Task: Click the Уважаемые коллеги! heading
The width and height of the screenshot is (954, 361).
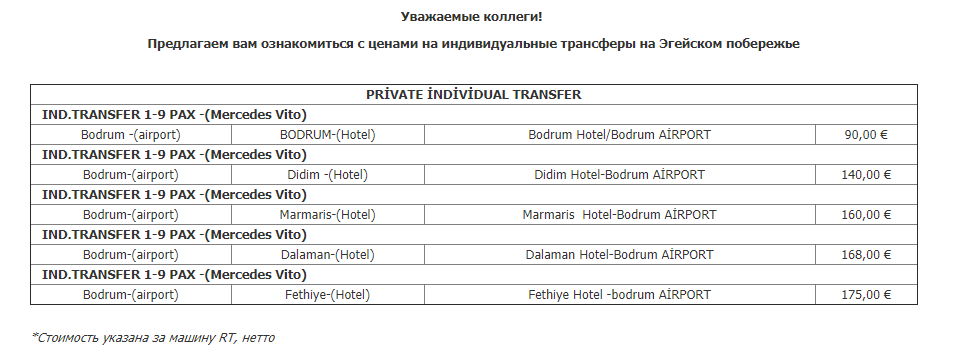Action: coord(472,17)
